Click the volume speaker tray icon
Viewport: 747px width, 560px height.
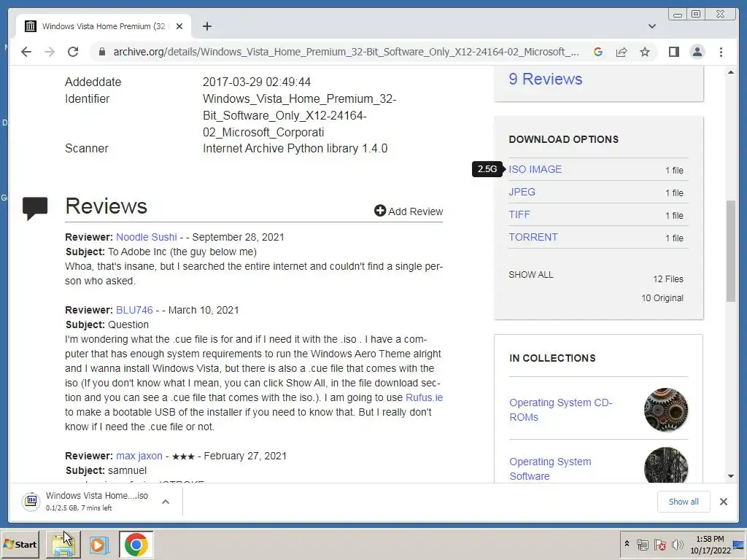pyautogui.click(x=677, y=545)
